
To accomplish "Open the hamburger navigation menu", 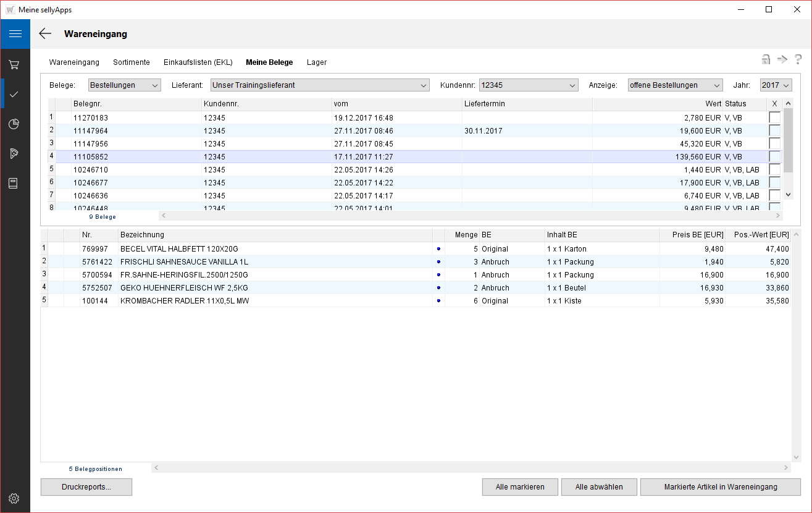I will pyautogui.click(x=15, y=34).
